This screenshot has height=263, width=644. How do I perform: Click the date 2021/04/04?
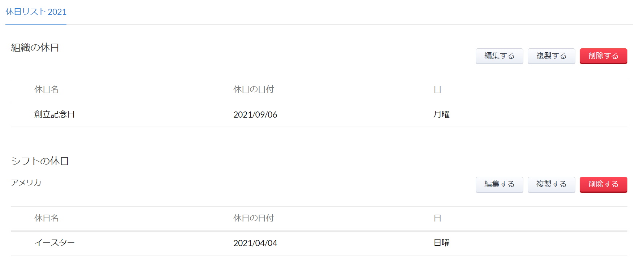coord(255,243)
